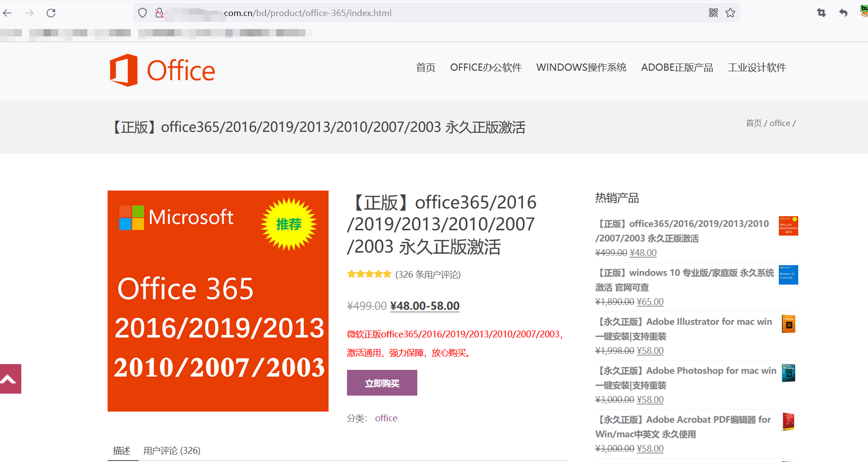Image resolution: width=868 pixels, height=462 pixels.
Task: Go back using the browser back arrow
Action: pyautogui.click(x=7, y=13)
